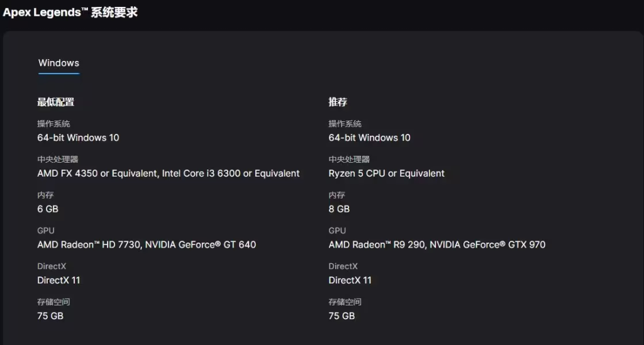Click the GPU label under 推荐
The image size is (644, 345).
pyautogui.click(x=337, y=231)
